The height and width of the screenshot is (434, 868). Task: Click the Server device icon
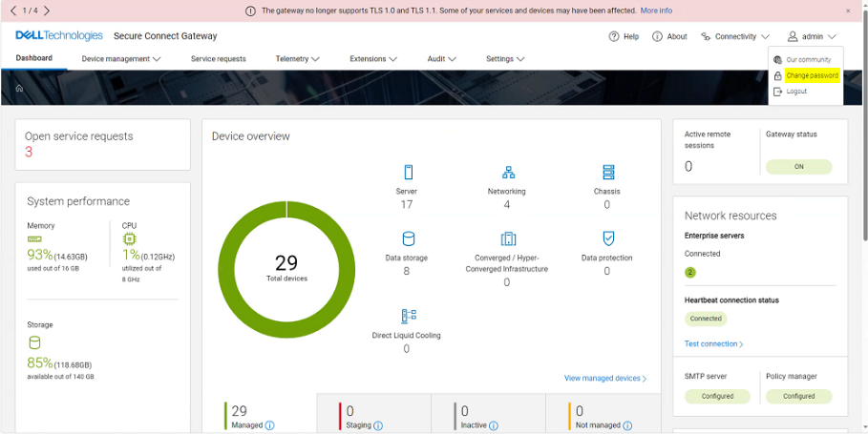[408, 173]
